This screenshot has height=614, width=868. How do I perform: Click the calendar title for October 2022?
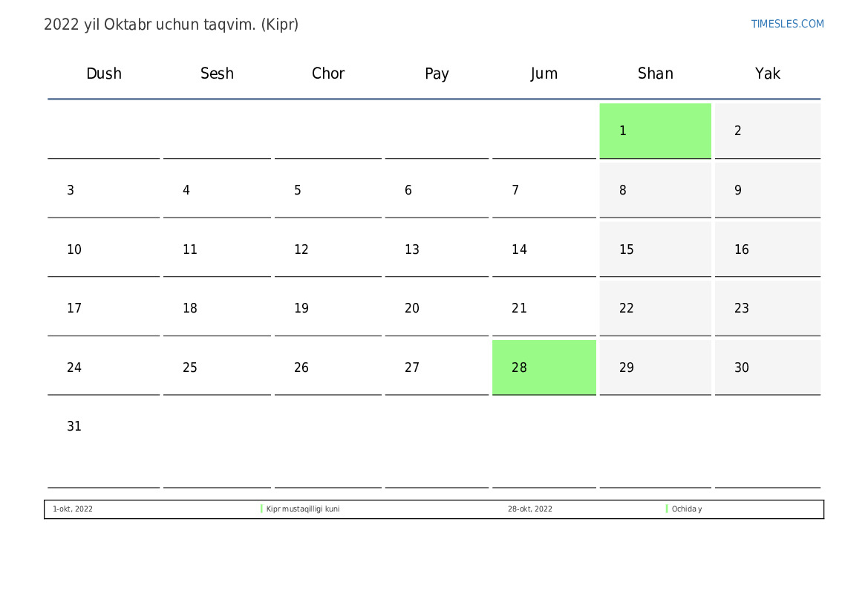tap(171, 25)
